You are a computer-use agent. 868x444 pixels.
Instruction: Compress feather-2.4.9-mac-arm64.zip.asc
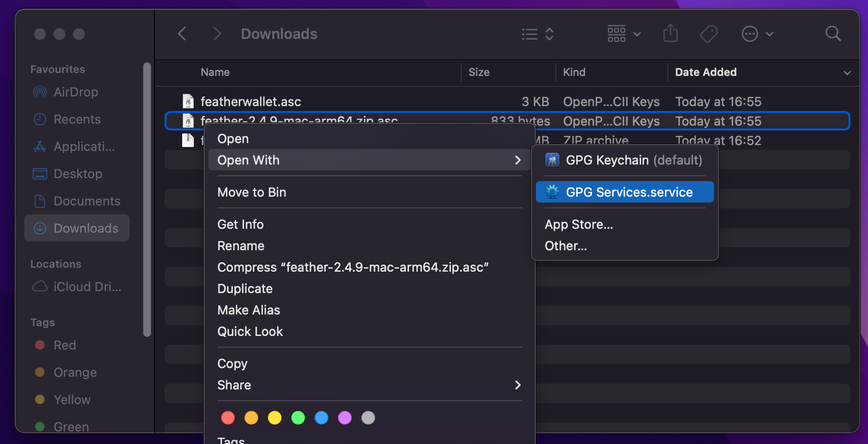pos(369,267)
